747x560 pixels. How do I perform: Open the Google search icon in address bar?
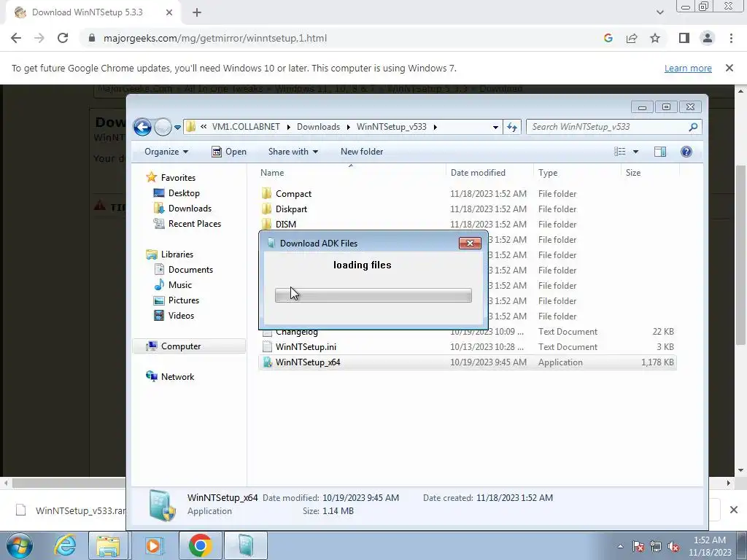608,38
